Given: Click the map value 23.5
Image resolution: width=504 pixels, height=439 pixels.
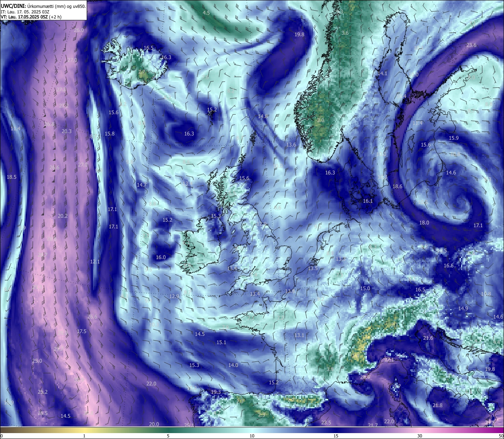Looking at the screenshot, I should [x=326, y=423].
